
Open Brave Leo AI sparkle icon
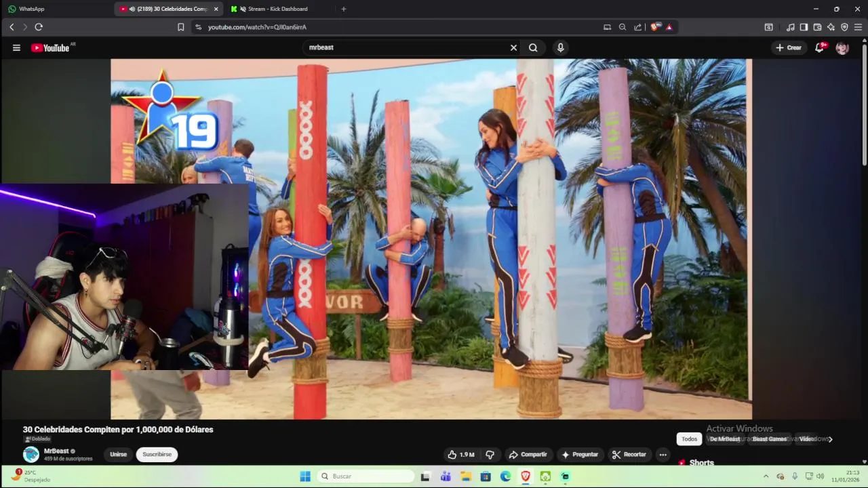click(831, 27)
